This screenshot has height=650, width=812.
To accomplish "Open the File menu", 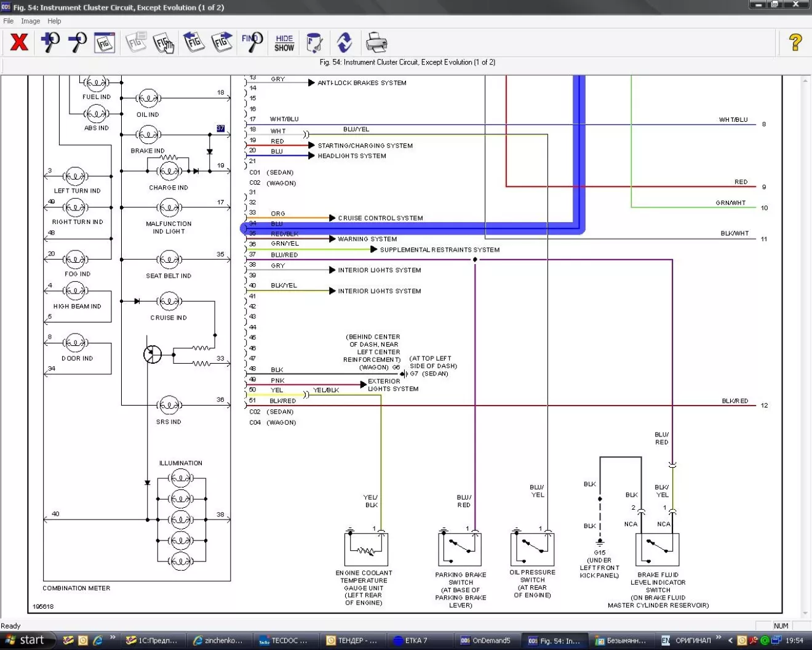I will (x=9, y=21).
